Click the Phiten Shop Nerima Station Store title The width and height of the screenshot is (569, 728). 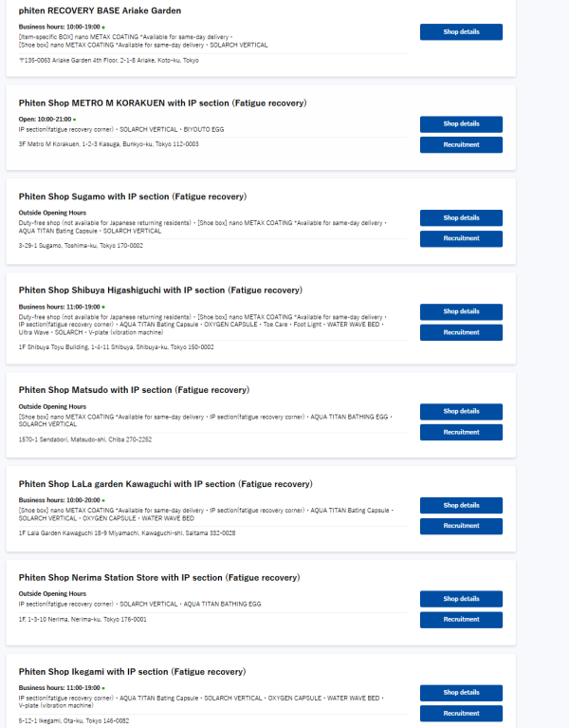(x=158, y=577)
